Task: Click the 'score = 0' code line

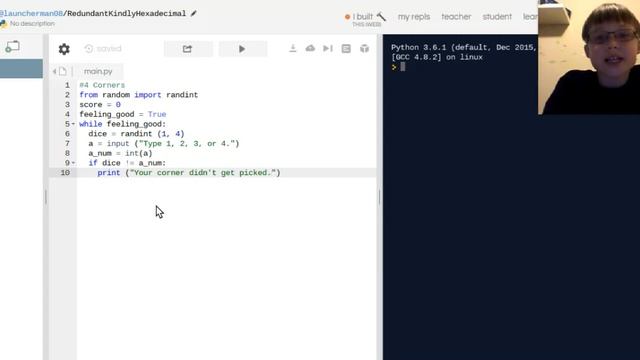Action: pyautogui.click(x=100, y=105)
